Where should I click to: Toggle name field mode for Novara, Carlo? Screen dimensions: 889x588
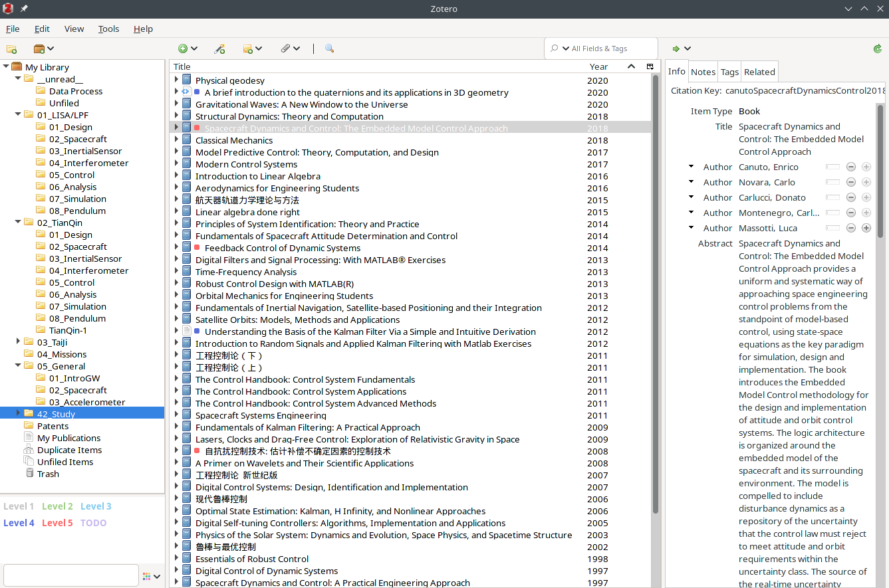tap(832, 182)
